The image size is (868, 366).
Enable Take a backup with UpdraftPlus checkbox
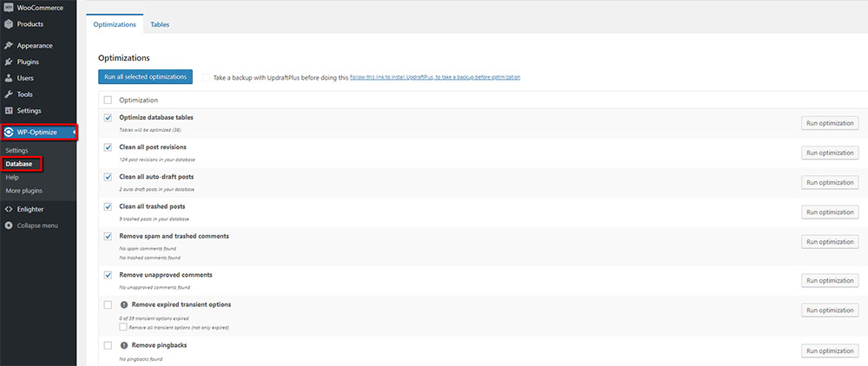[206, 78]
